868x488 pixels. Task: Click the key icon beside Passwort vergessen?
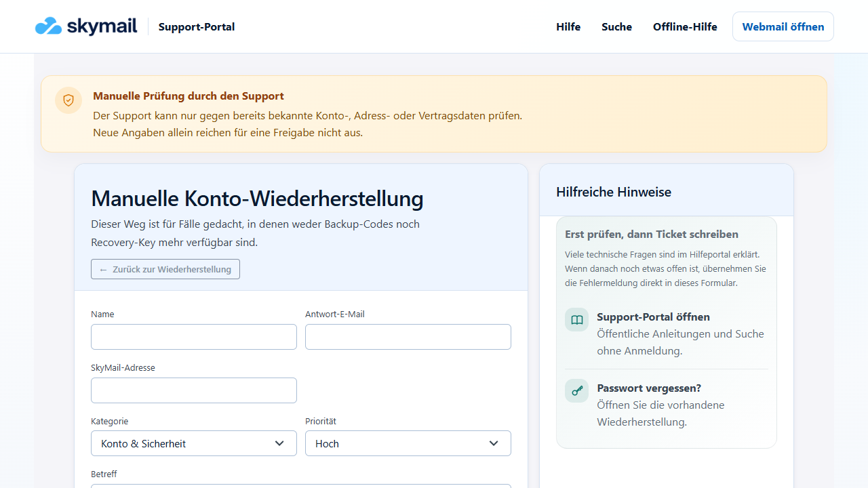(x=577, y=391)
